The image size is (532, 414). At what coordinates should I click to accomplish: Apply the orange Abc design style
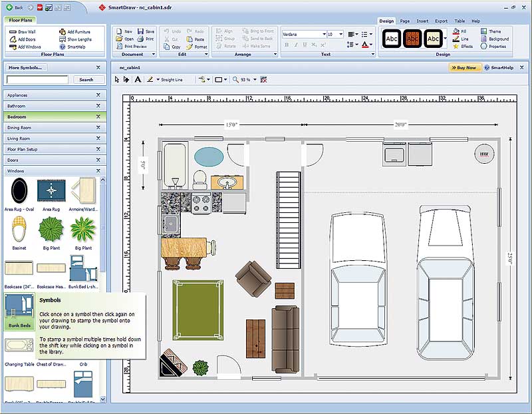pyautogui.click(x=412, y=39)
